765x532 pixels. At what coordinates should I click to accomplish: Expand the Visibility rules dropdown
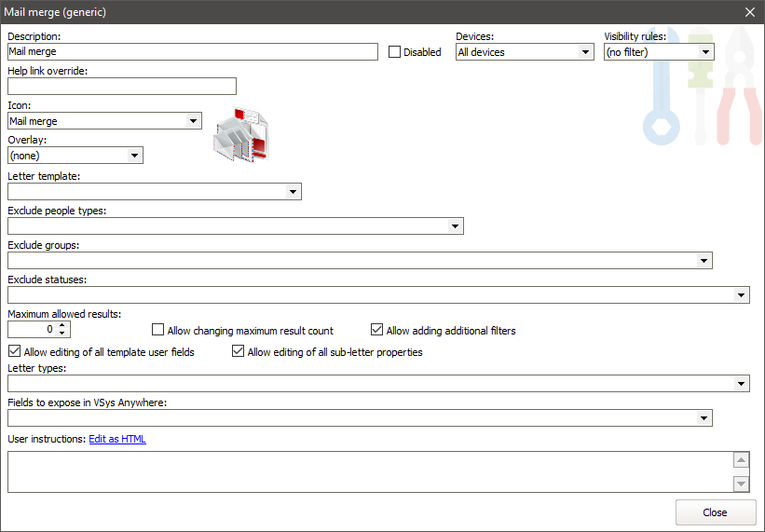pyautogui.click(x=705, y=52)
